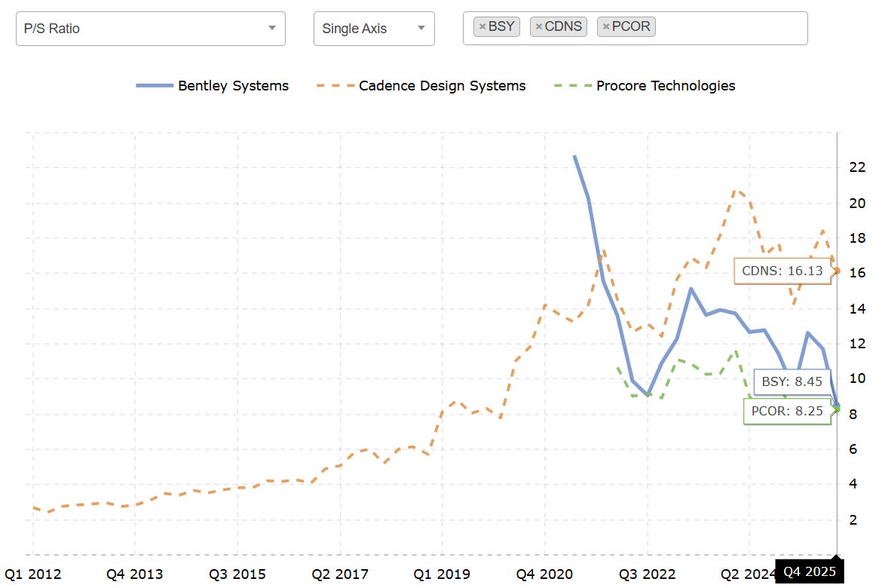Click the 2 value on y-axis
Image resolution: width=882 pixels, height=588 pixels.
coord(853,520)
